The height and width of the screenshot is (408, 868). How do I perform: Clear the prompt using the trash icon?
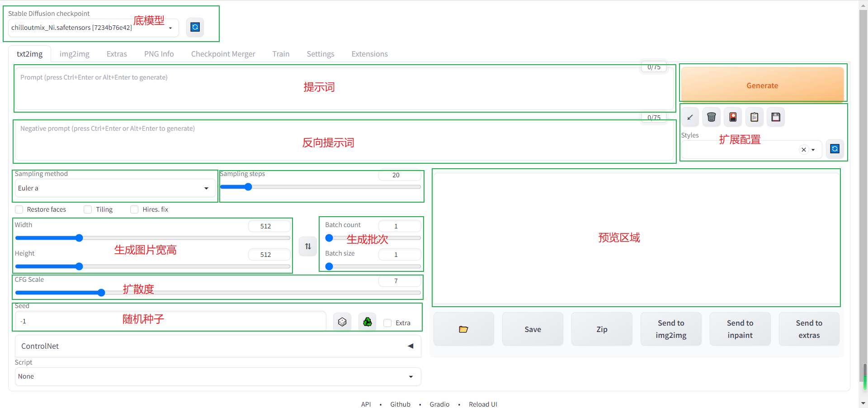tap(711, 117)
